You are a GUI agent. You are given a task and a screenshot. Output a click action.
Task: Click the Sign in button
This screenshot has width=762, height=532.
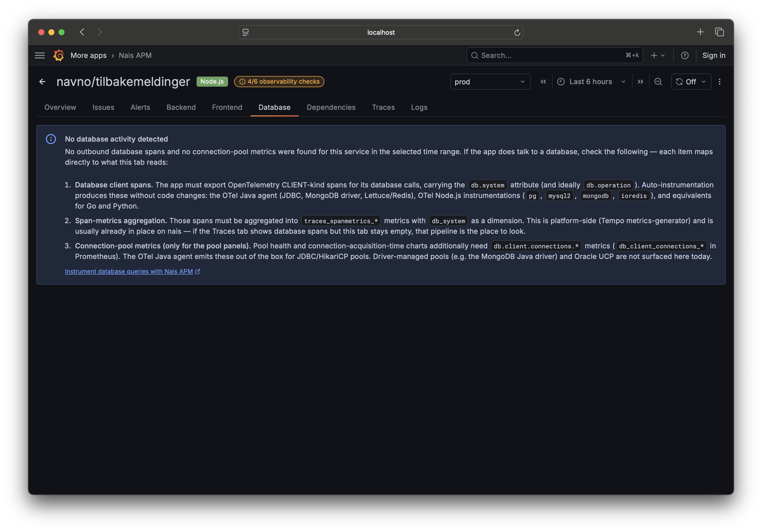click(714, 55)
